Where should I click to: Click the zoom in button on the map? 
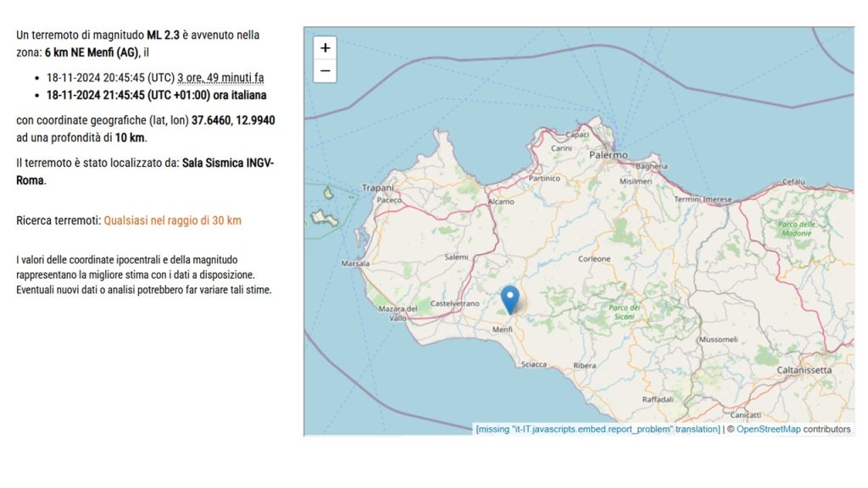coord(325,48)
